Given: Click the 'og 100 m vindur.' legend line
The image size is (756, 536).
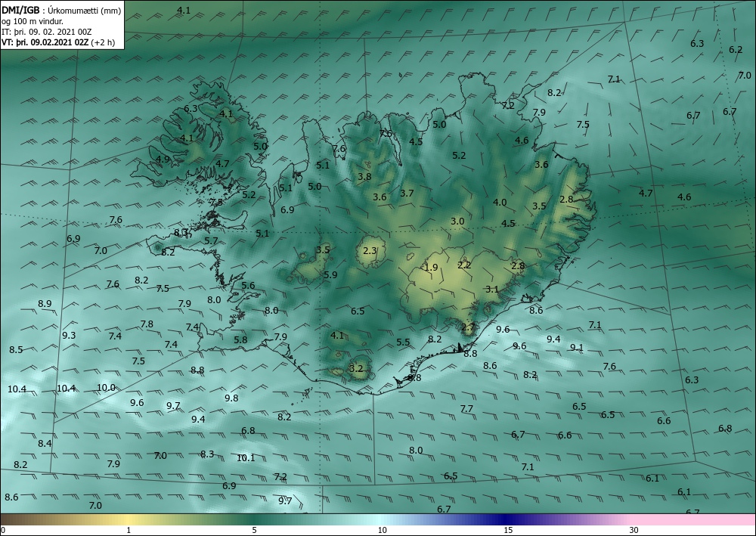Looking at the screenshot, I should point(33,21).
